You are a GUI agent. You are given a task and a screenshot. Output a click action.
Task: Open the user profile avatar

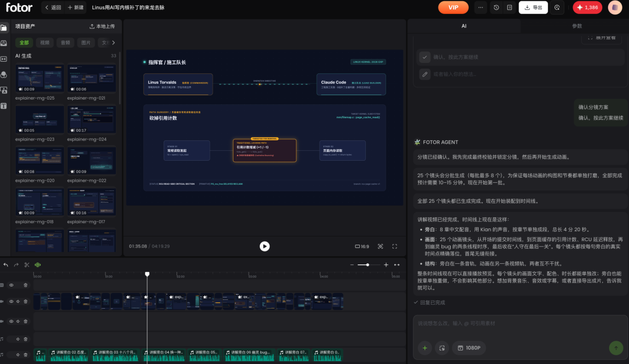[x=615, y=8]
